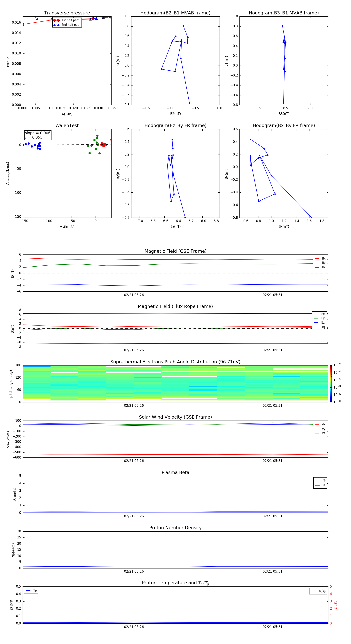
Task: Click the |B| legend entry in flux rope plot
Action: (x=320, y=327)
